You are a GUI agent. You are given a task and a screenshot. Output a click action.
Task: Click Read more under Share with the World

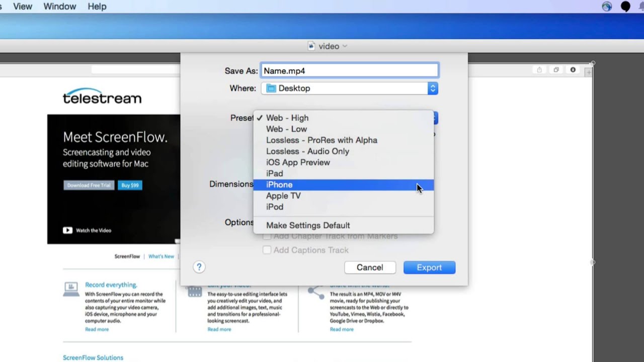pos(342,329)
